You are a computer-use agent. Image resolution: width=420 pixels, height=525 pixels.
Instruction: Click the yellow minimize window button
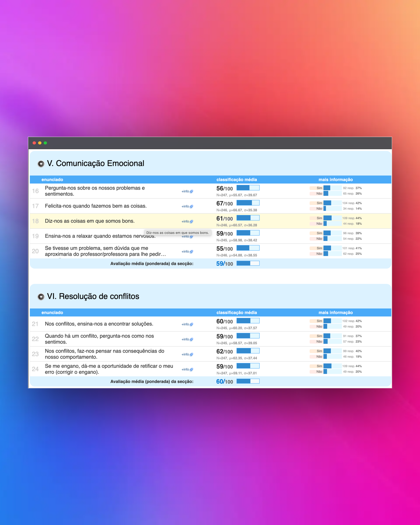click(40, 143)
